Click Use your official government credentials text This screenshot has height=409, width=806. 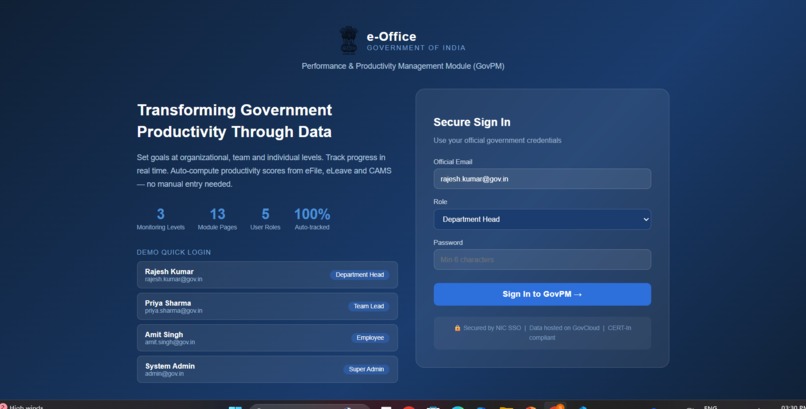498,140
